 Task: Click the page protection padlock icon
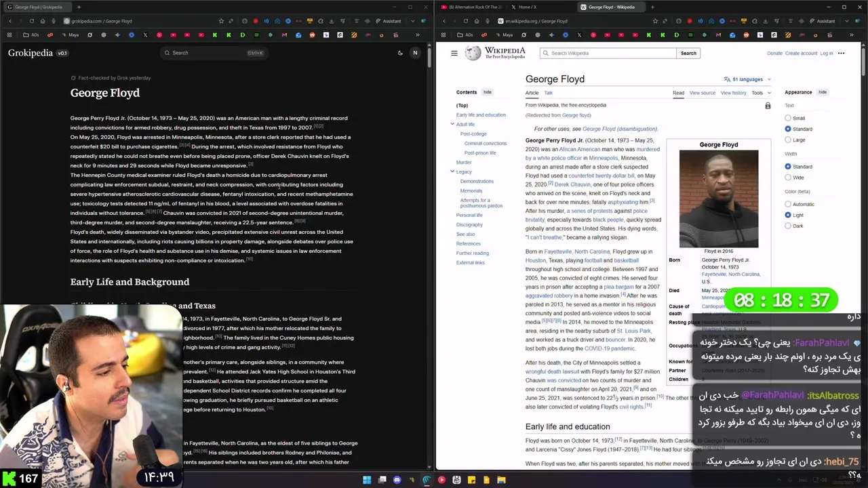(x=768, y=106)
